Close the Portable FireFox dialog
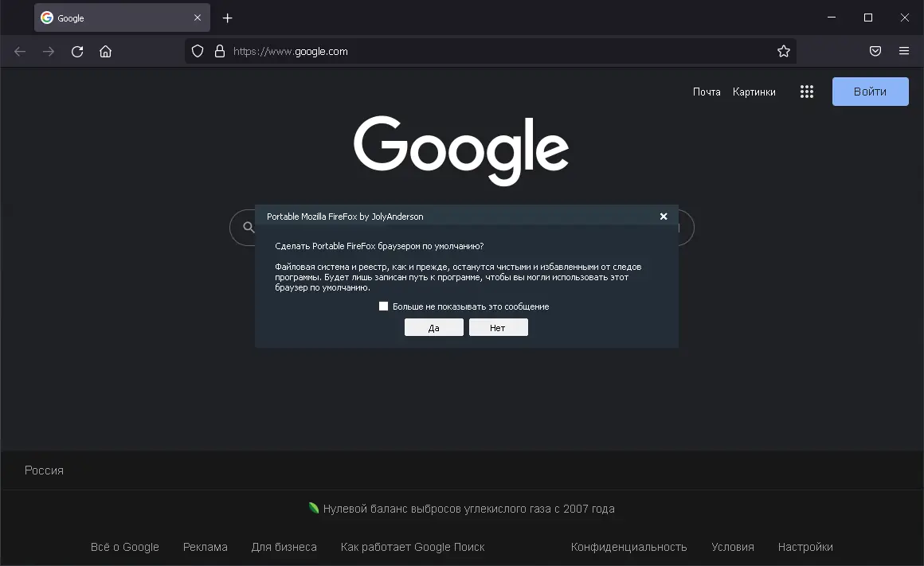The width and height of the screenshot is (924, 566). (664, 217)
